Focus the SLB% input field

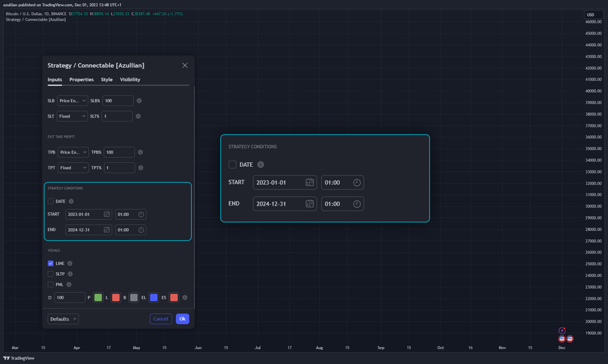118,101
